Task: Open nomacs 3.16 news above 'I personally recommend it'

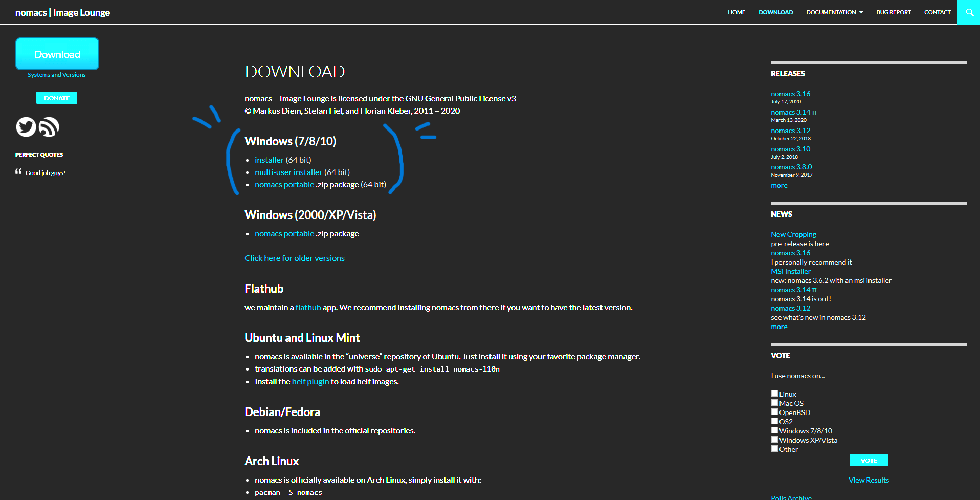Action: [790, 253]
